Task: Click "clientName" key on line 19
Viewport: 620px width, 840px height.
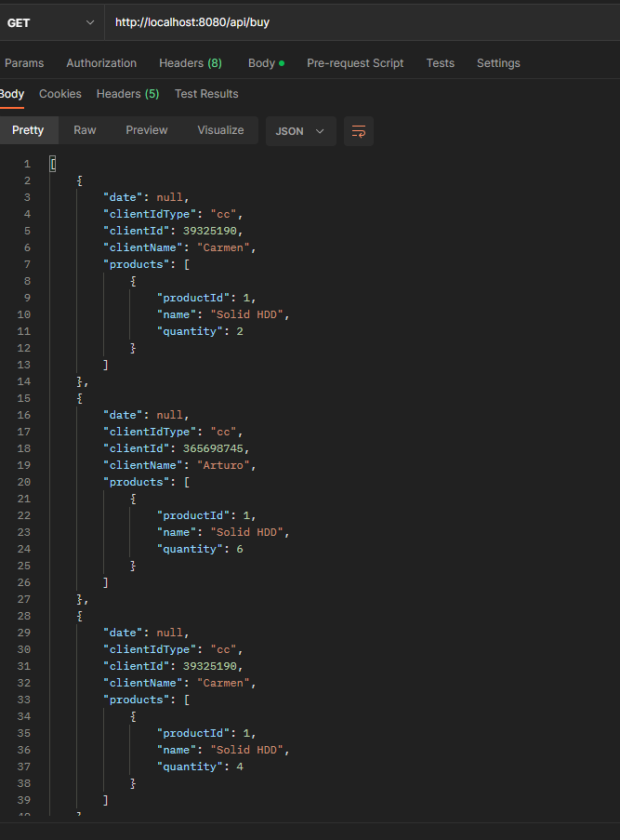Action: (x=142, y=465)
